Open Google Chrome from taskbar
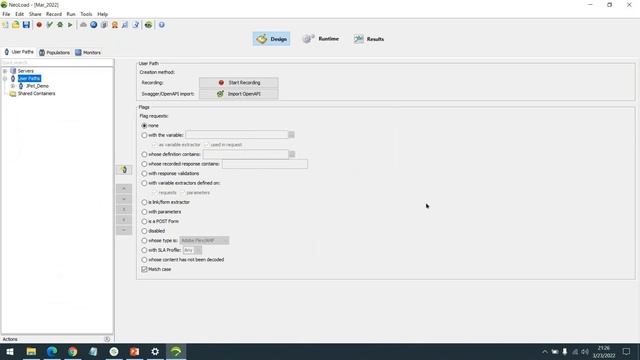The height and width of the screenshot is (360, 640). 73,351
